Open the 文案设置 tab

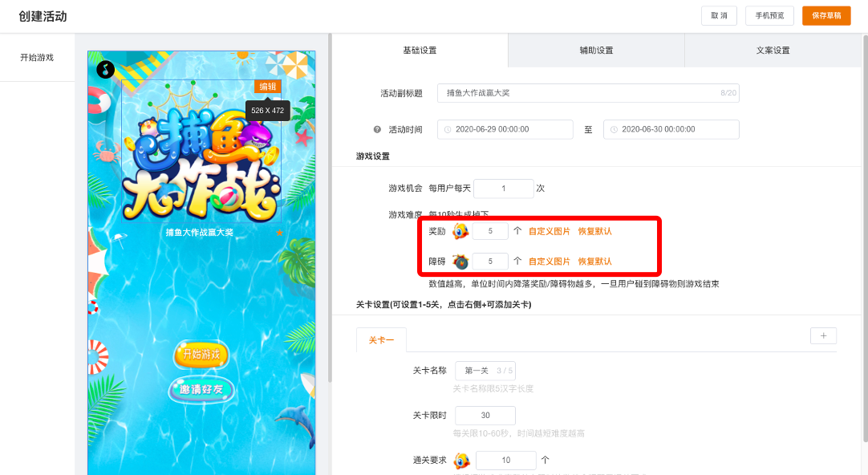(x=773, y=50)
